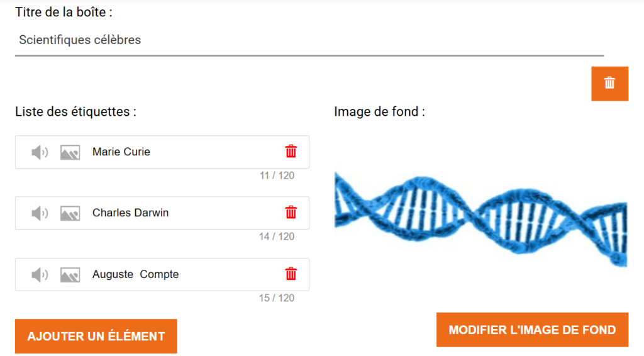Image resolution: width=644 pixels, height=356 pixels.
Task: Click the image icon for Auguste Compte
Action: point(70,275)
